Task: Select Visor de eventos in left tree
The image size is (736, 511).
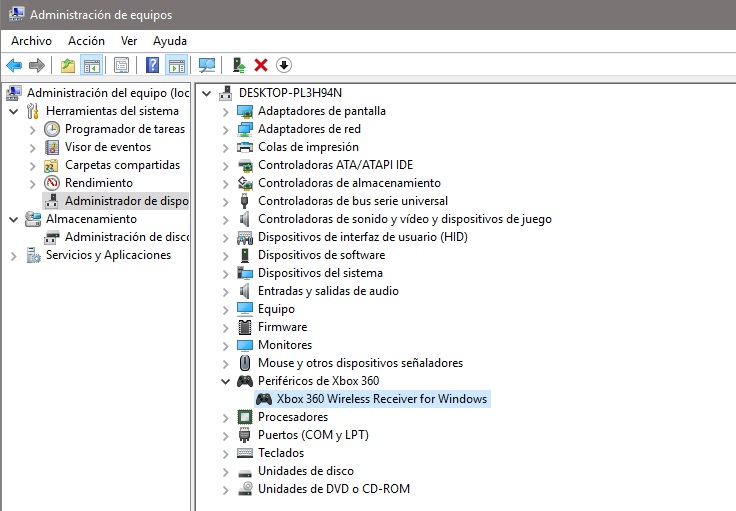Action: 108,147
